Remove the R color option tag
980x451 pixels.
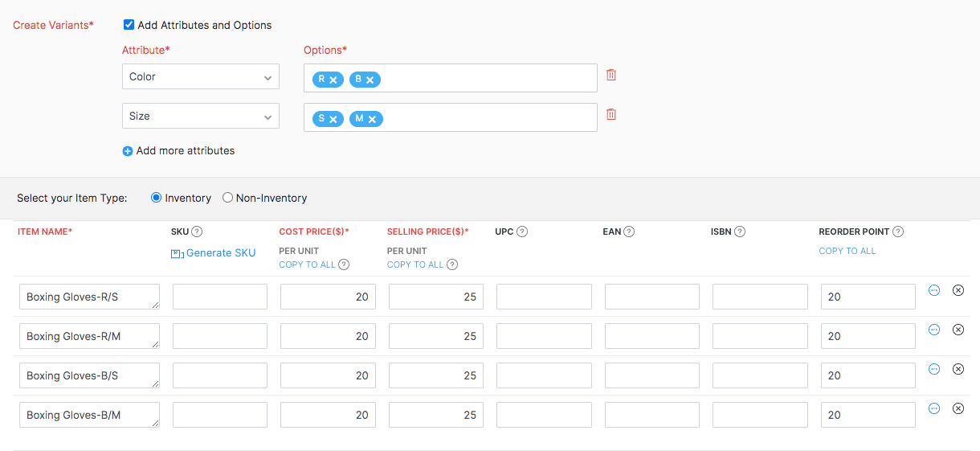333,80
